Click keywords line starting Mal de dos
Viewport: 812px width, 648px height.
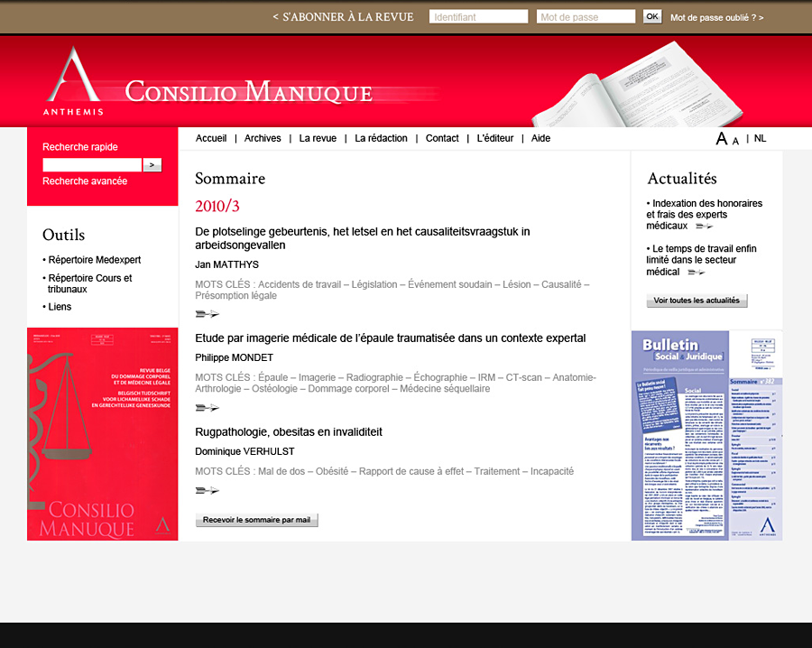click(x=384, y=471)
